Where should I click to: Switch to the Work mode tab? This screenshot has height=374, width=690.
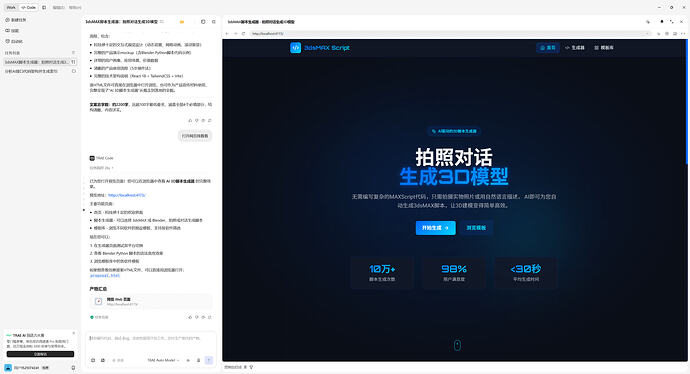pyautogui.click(x=11, y=7)
